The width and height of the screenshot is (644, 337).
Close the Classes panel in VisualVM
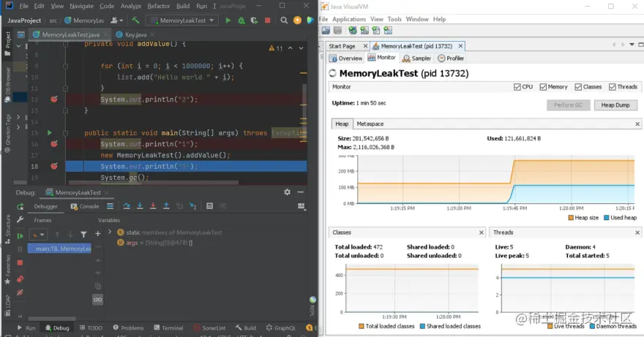(x=482, y=232)
